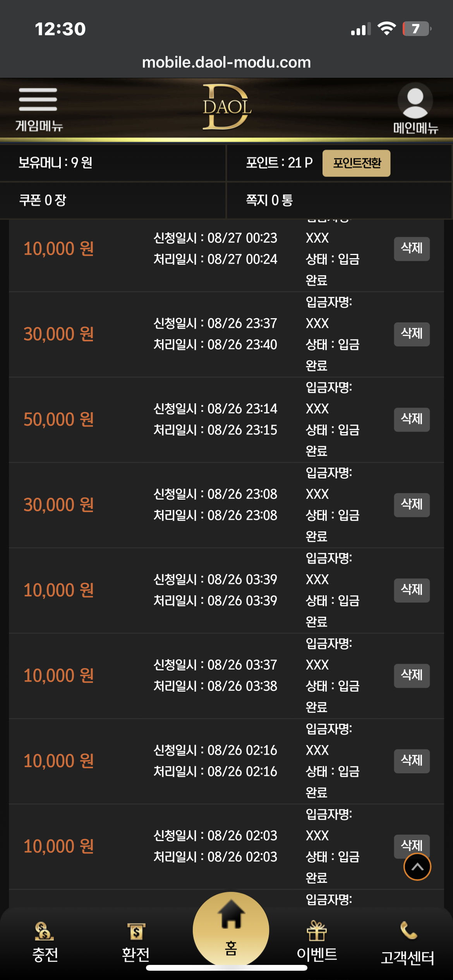Delete the 08/26 23:08 deposit record
This screenshot has height=980, width=453.
tap(412, 505)
